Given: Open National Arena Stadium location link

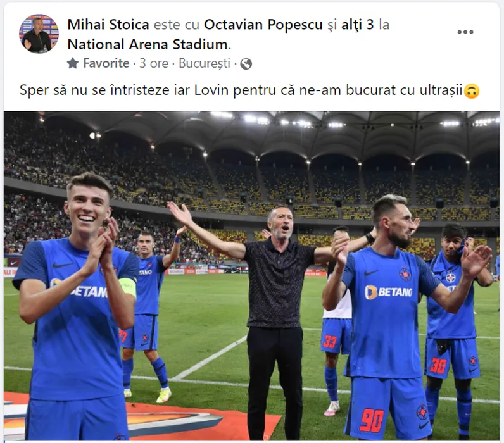Looking at the screenshot, I should point(148,45).
